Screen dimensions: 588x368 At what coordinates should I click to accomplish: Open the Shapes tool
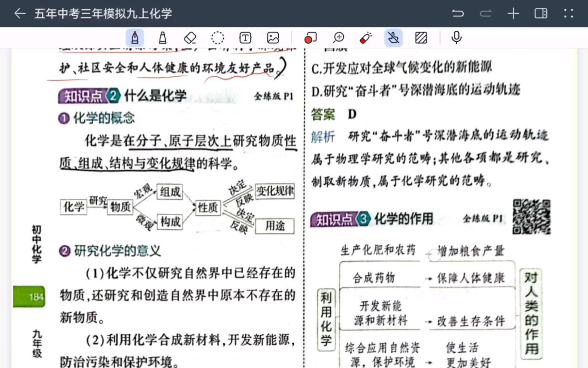tap(310, 38)
